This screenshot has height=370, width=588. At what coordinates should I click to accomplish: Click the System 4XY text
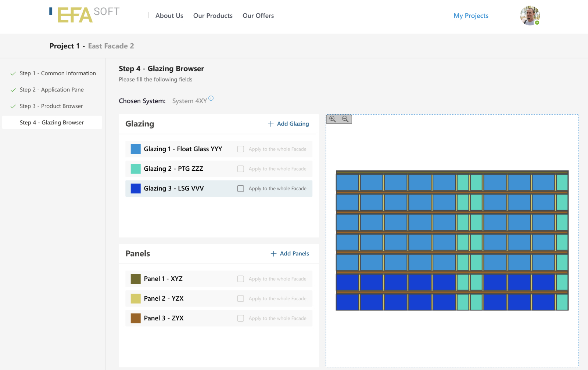tap(189, 101)
